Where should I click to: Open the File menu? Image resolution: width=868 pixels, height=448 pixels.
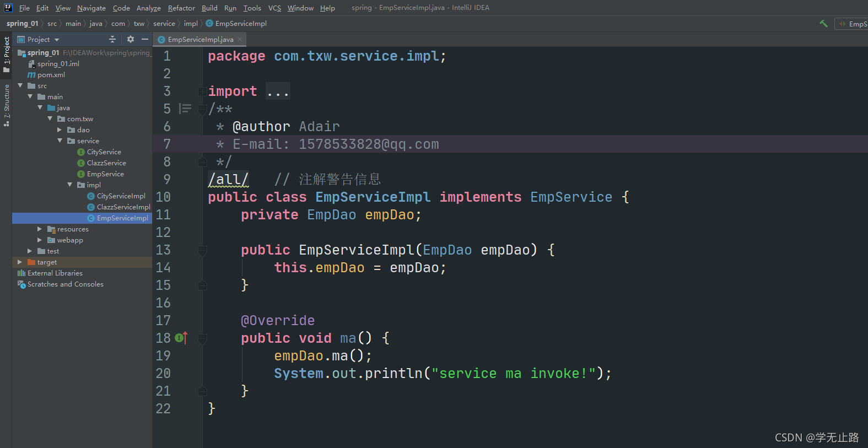(x=24, y=8)
